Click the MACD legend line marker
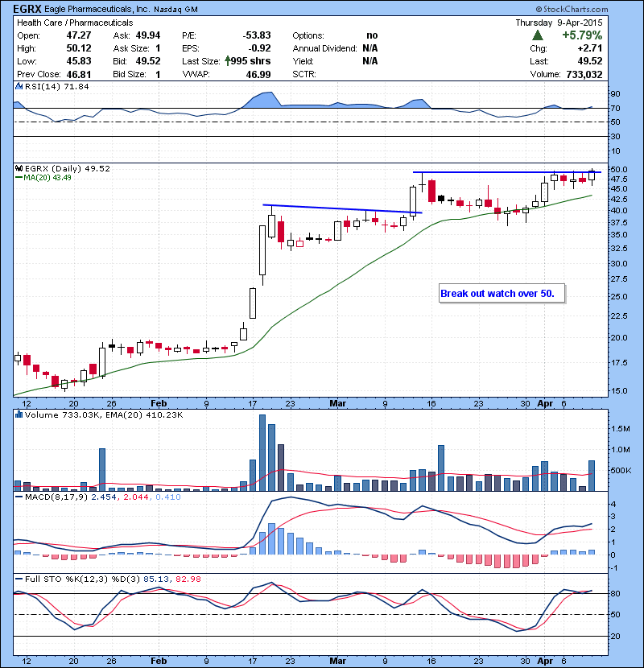This screenshot has width=644, height=668. pyautogui.click(x=19, y=497)
